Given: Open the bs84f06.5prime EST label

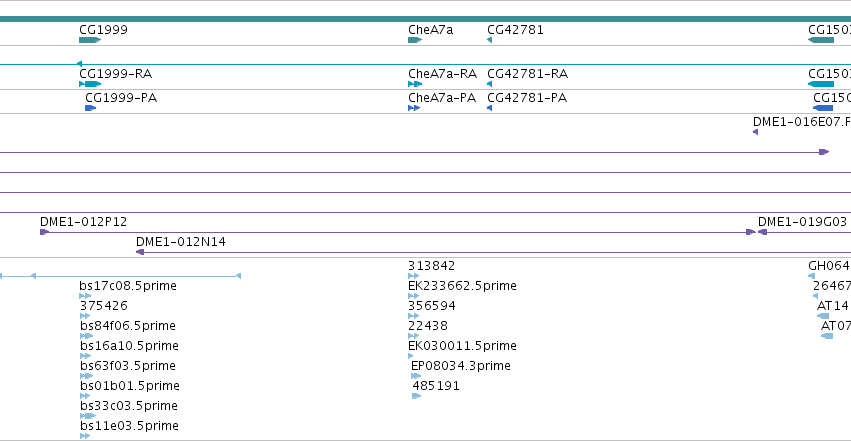Looking at the screenshot, I should point(128,325).
